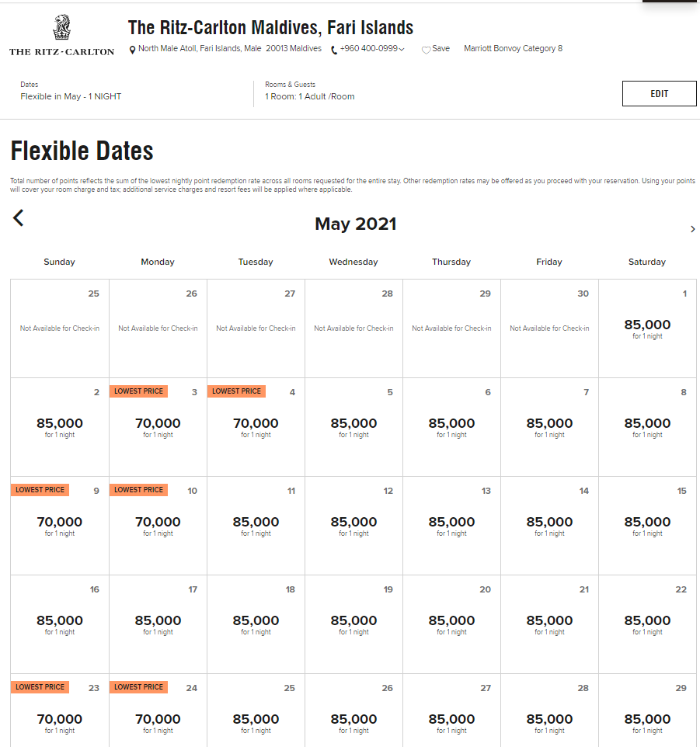The width and height of the screenshot is (700, 747).
Task: Click the heart Save icon
Action: 426,50
